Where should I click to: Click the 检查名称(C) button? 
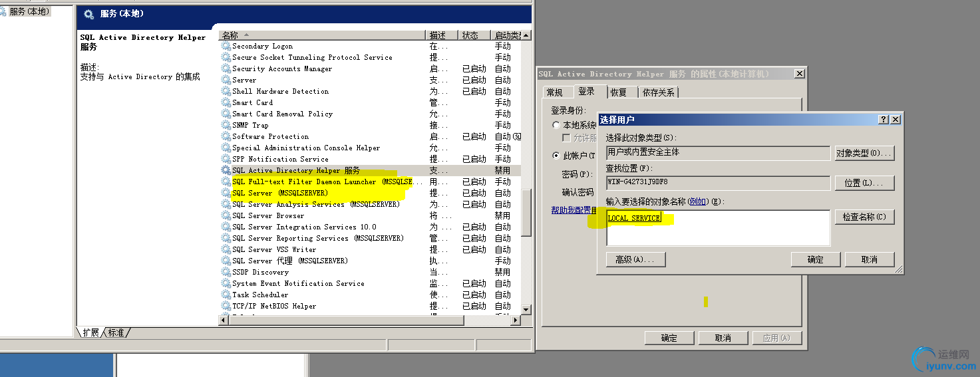[x=865, y=217]
